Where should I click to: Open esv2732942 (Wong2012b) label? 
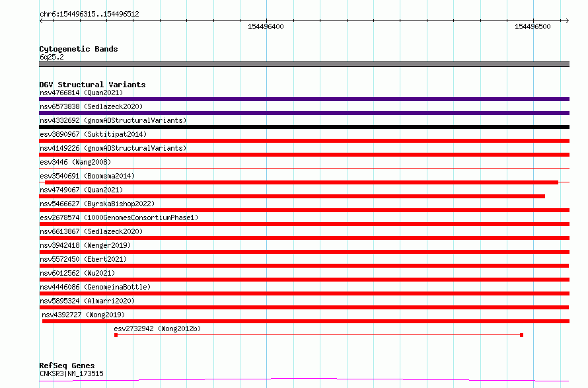tap(157, 329)
